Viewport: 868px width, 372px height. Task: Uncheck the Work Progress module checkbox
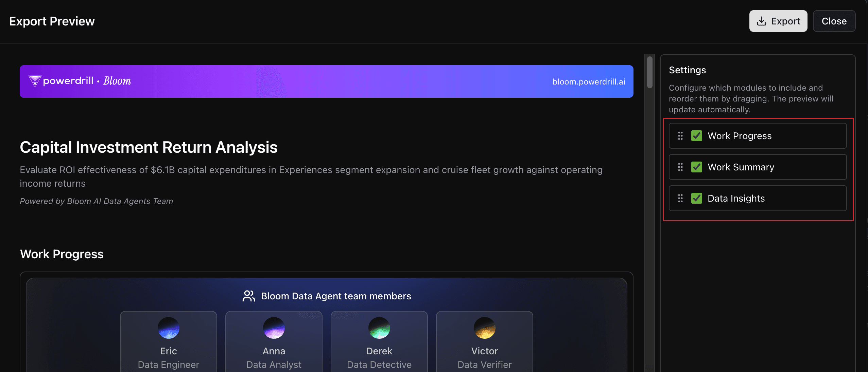pos(697,136)
